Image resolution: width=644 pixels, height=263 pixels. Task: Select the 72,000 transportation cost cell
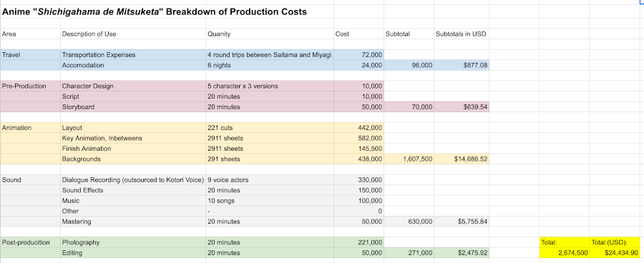(358, 54)
